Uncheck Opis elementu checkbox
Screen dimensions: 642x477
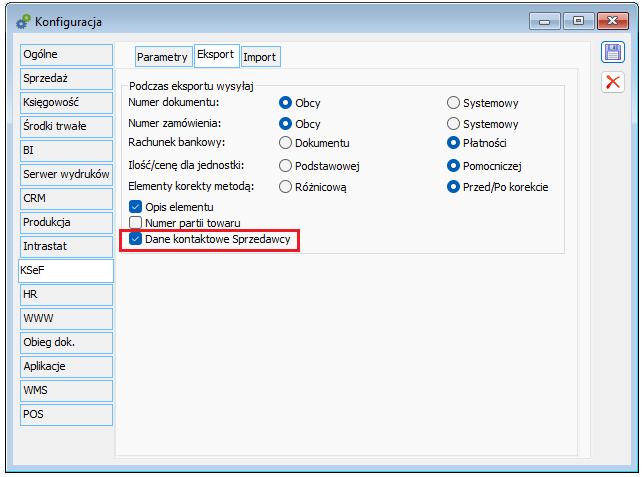[x=136, y=206]
